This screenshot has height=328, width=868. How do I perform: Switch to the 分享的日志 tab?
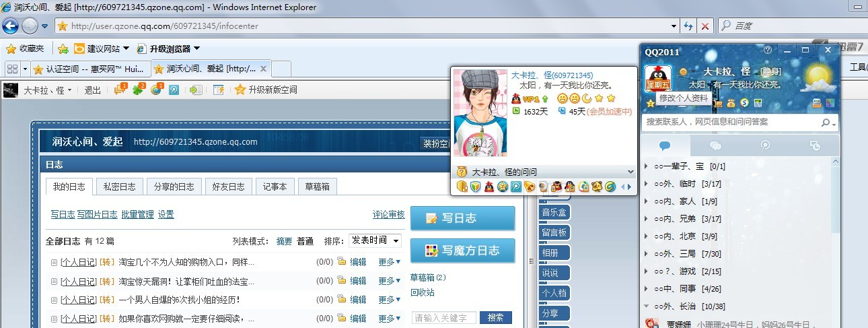174,187
